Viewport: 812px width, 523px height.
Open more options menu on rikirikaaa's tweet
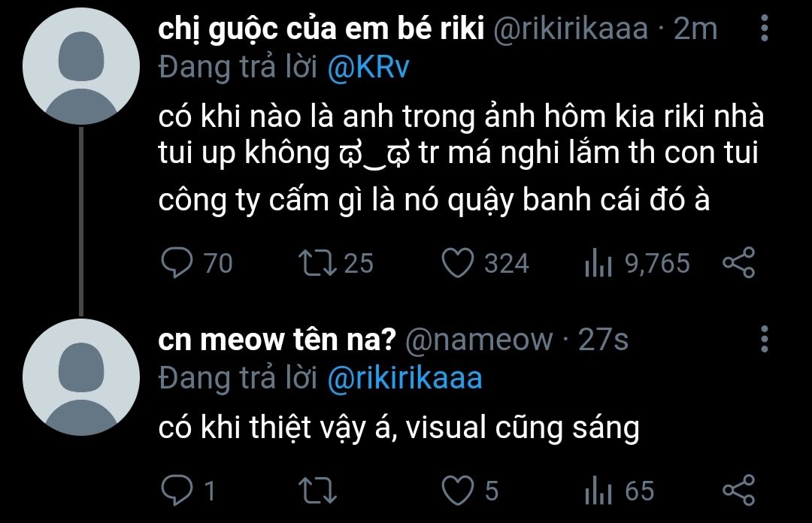(764, 28)
